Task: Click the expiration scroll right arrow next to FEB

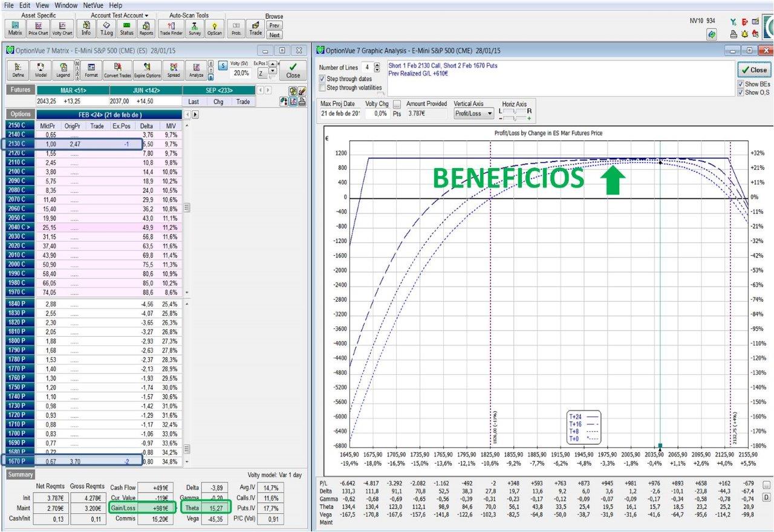Action: [x=195, y=114]
